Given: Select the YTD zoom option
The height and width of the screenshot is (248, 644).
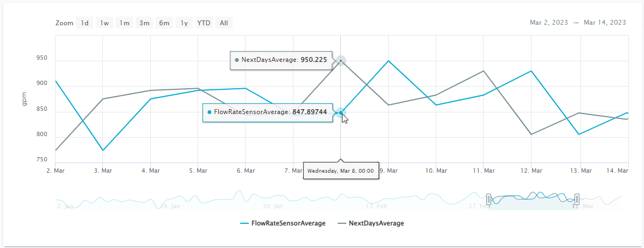Looking at the screenshot, I should [204, 23].
